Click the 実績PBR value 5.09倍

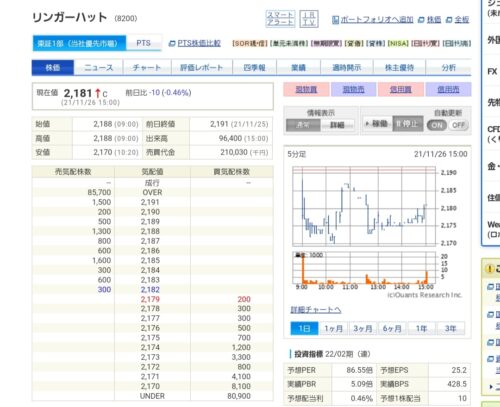pyautogui.click(x=361, y=384)
